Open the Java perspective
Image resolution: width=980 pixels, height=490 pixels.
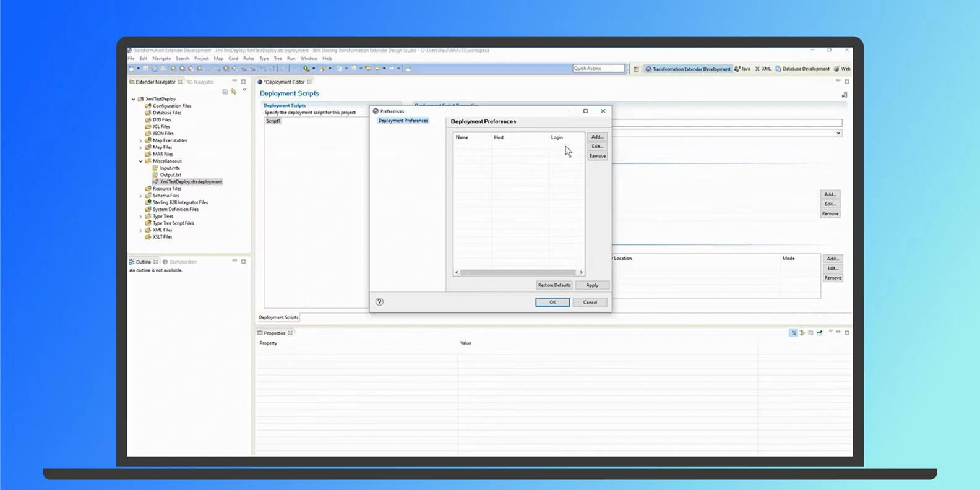(742, 69)
